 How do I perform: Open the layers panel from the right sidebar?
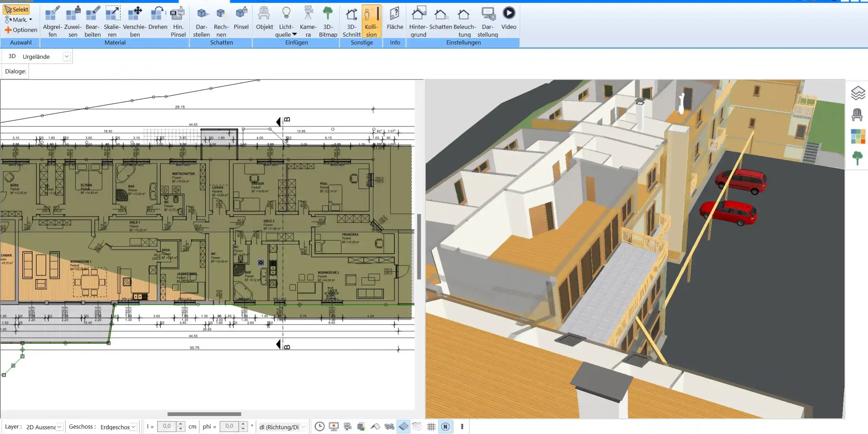click(858, 93)
